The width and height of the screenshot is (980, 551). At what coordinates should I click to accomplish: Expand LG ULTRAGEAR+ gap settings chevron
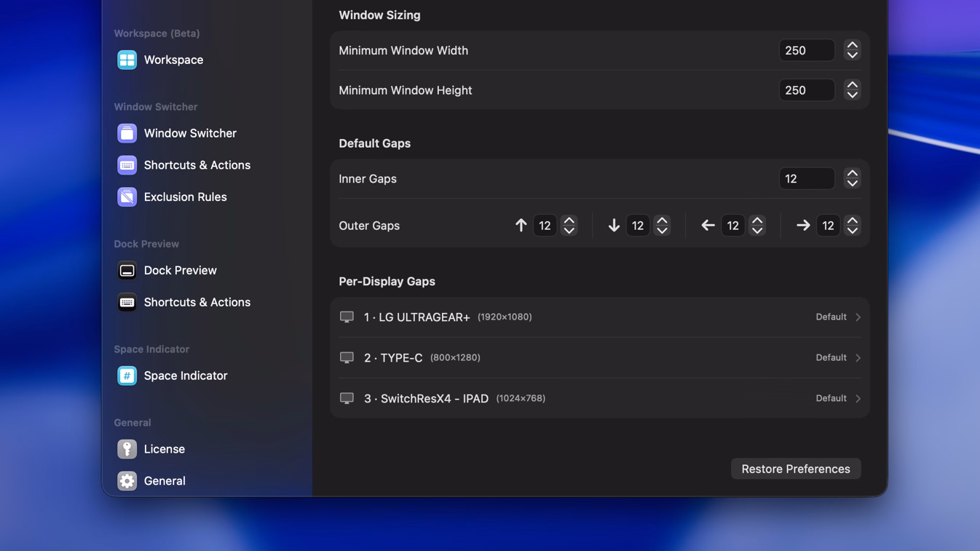(x=858, y=317)
